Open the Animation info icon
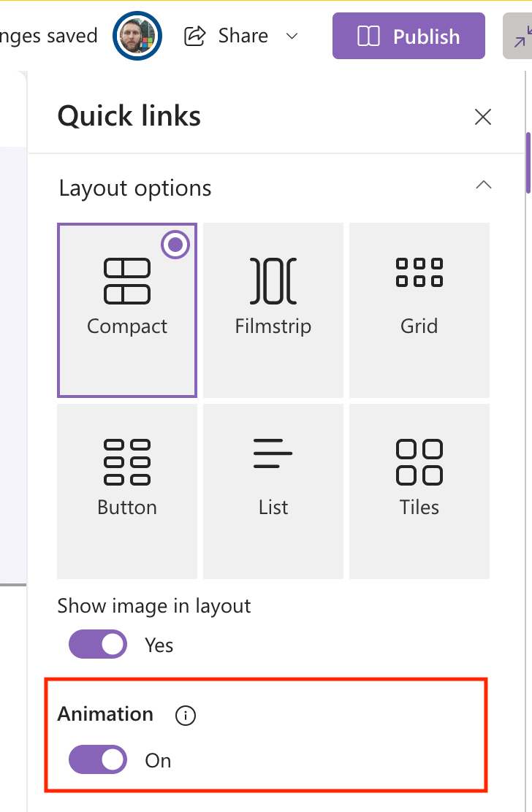Image resolution: width=532 pixels, height=812 pixels. pos(186,716)
